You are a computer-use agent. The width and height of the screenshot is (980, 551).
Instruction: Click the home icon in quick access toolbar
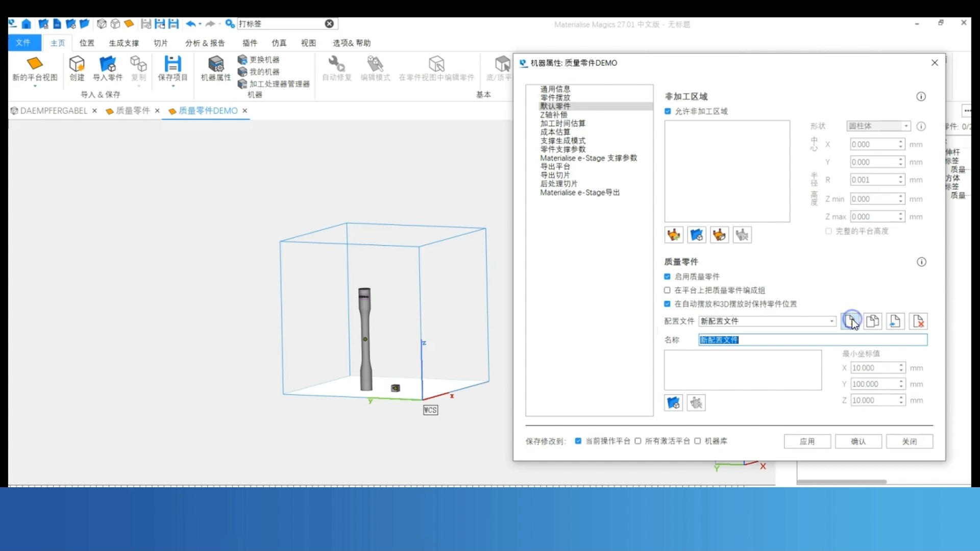point(27,24)
